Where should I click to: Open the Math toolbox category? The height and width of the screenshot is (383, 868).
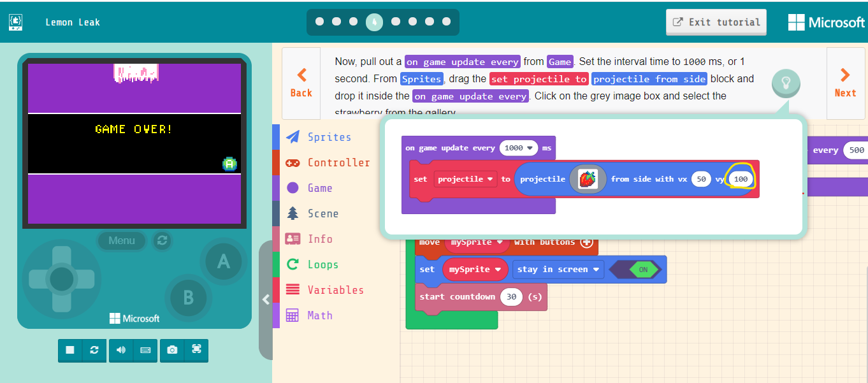pyautogui.click(x=320, y=315)
